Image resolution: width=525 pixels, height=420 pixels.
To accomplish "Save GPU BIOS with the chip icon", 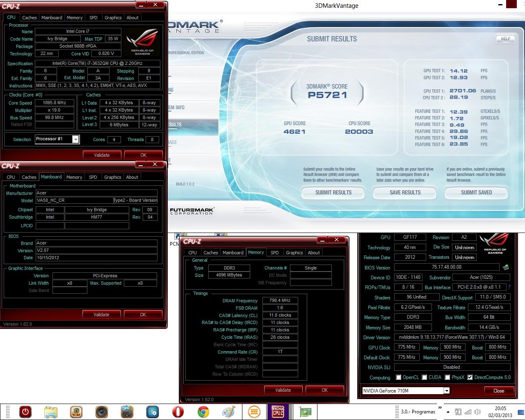I will [506, 267].
